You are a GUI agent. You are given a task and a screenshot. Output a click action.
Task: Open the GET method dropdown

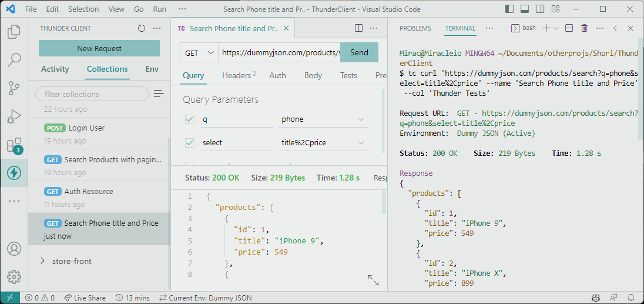click(199, 52)
